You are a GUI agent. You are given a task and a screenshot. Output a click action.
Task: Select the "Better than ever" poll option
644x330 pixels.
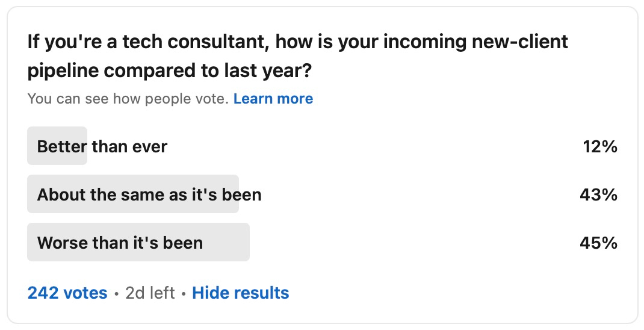pyautogui.click(x=102, y=146)
